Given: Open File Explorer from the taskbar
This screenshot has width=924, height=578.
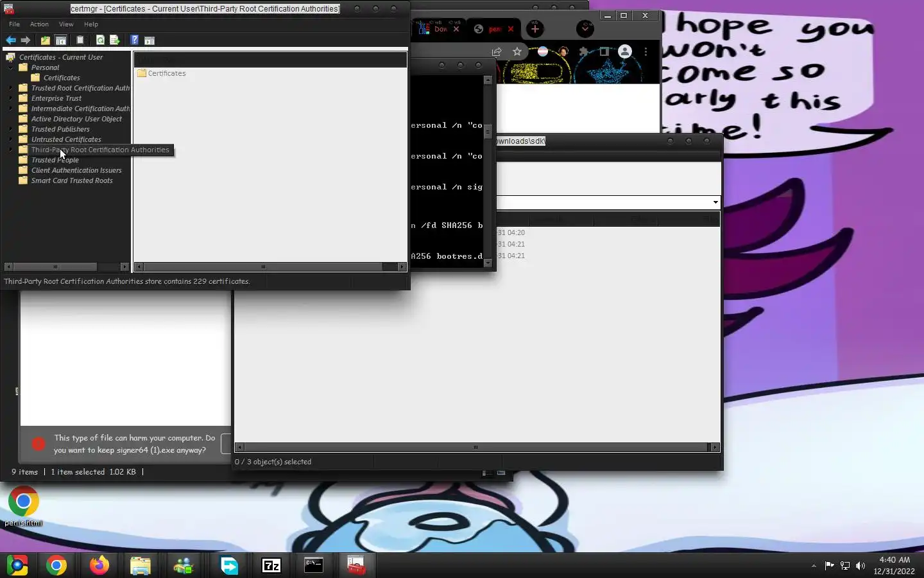Looking at the screenshot, I should (x=141, y=565).
